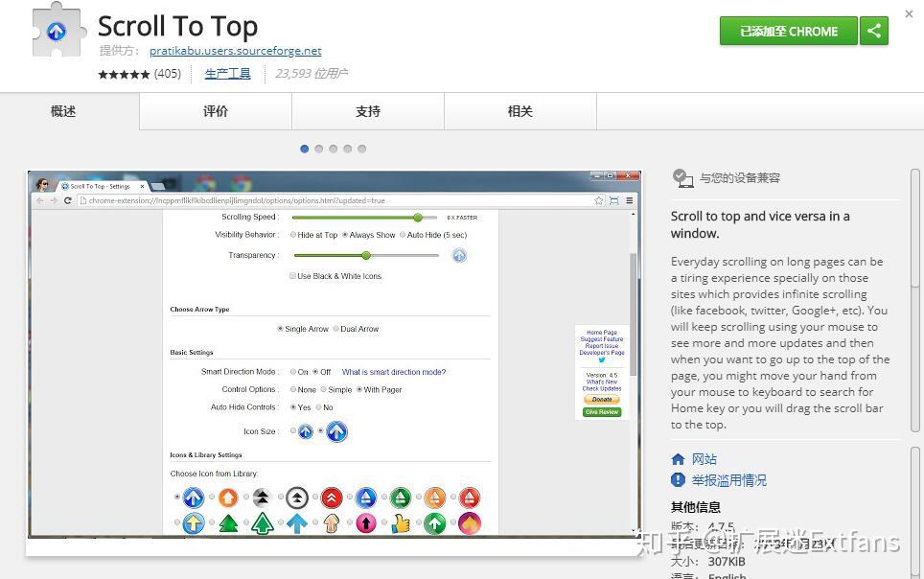
Task: Click the Scrolling Speed slider handle
Action: (x=418, y=218)
